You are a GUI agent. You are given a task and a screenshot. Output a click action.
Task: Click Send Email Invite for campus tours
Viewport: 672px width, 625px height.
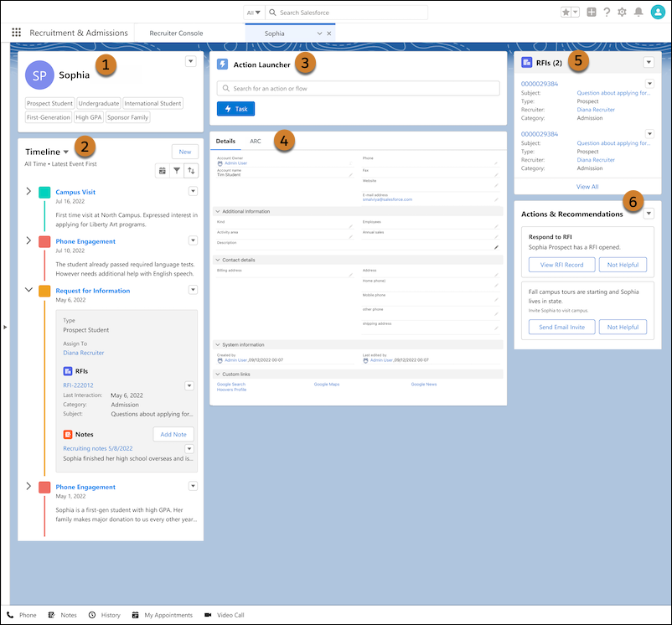pyautogui.click(x=561, y=327)
